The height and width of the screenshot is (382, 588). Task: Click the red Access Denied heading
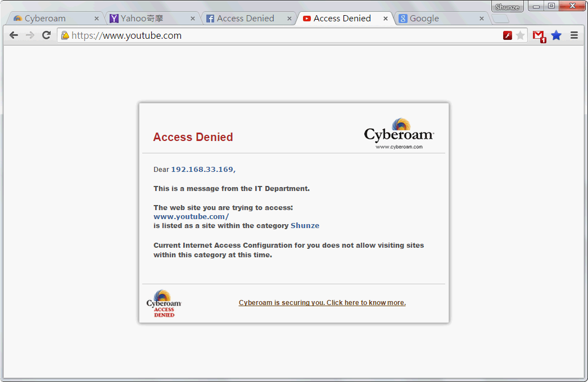[193, 137]
